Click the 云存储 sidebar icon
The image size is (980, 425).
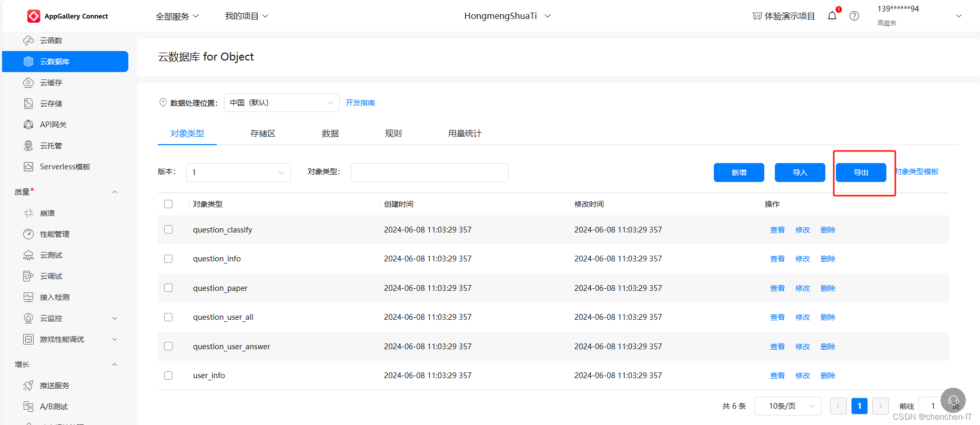(28, 104)
